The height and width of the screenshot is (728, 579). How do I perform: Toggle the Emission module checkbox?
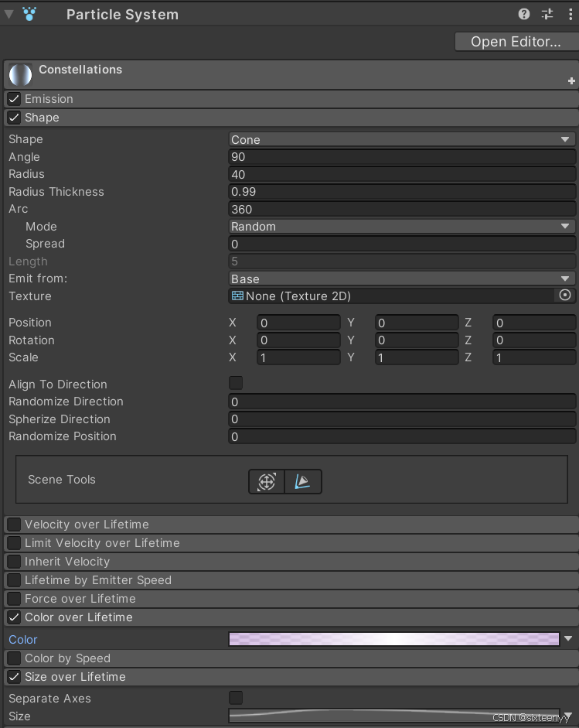click(14, 99)
